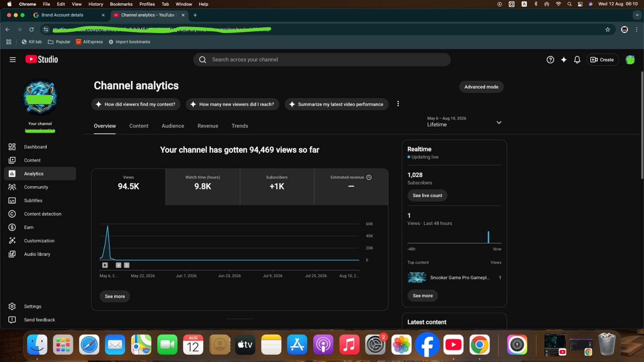Click the Kill tab bookmark
Image resolution: width=644 pixels, height=362 pixels.
click(x=32, y=42)
